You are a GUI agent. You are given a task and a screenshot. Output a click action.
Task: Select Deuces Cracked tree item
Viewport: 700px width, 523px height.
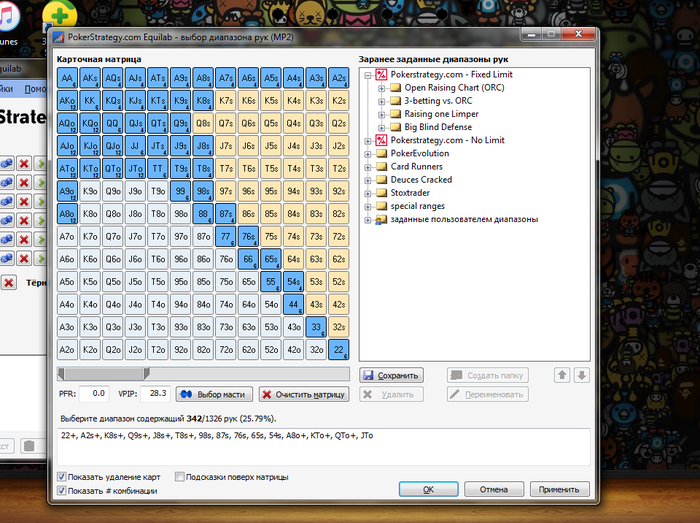tap(421, 179)
